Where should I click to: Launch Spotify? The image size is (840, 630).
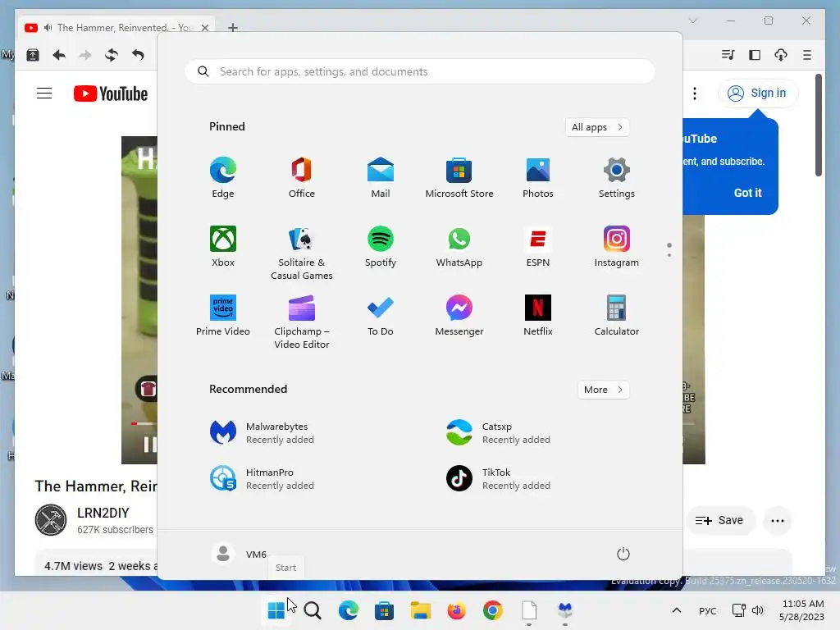pos(381,246)
